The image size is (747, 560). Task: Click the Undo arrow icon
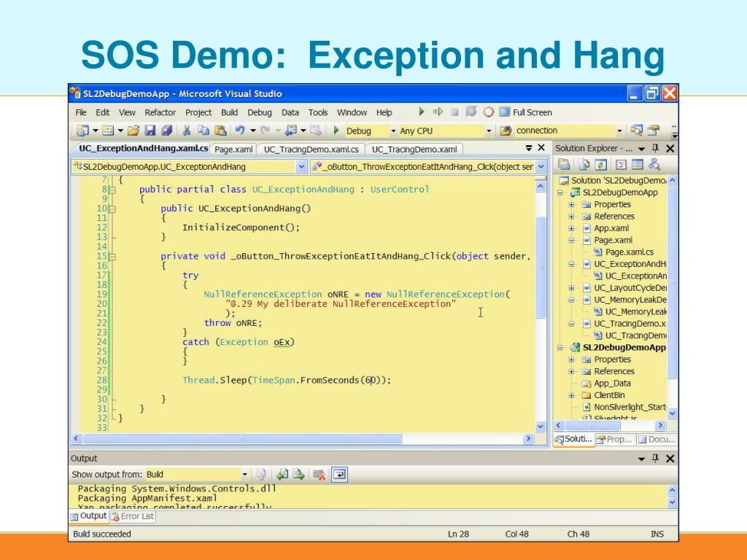239,130
